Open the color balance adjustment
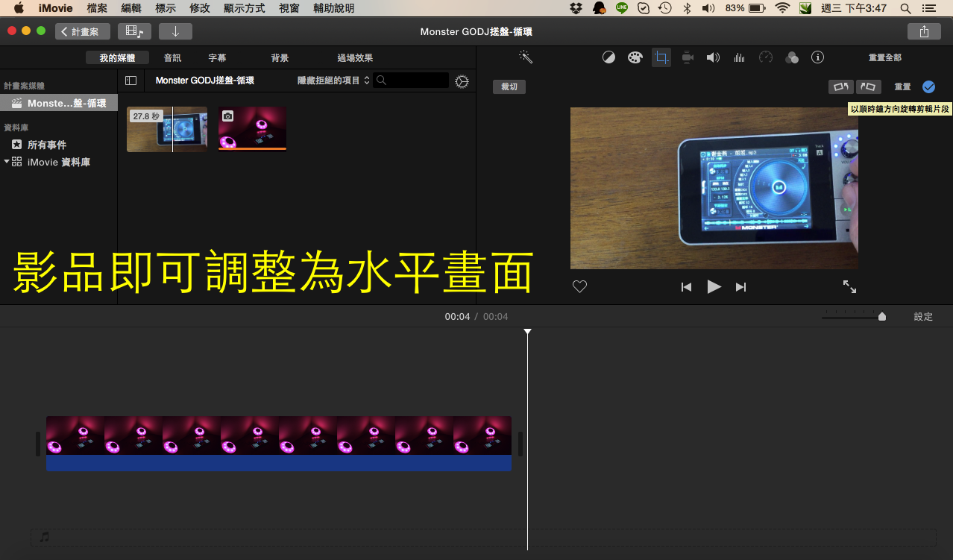Viewport: 953px width, 560px height. pyautogui.click(x=608, y=57)
